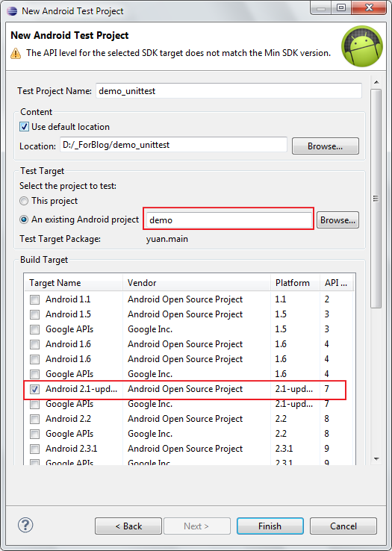Select the This project radio button
Viewport: 392px width, 551px height.
(24, 201)
